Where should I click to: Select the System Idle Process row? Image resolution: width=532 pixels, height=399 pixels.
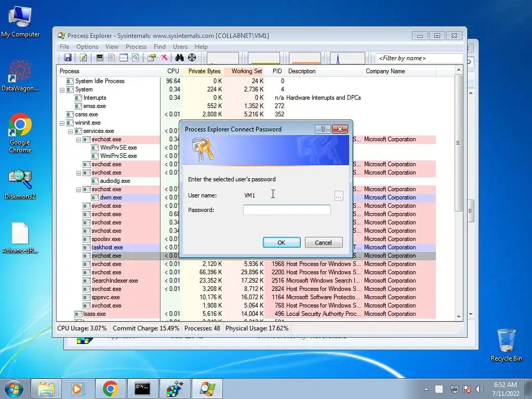coord(246,81)
